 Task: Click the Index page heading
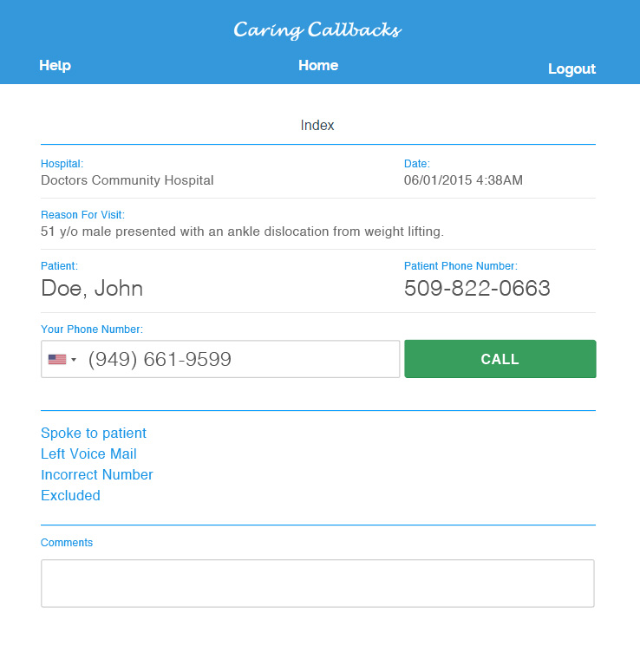point(317,126)
